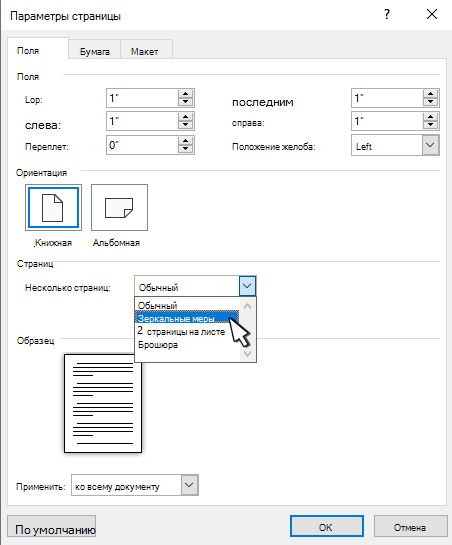The height and width of the screenshot is (545, 452).
Task: Select the Альбомная landscape orientation icon
Action: (x=119, y=208)
